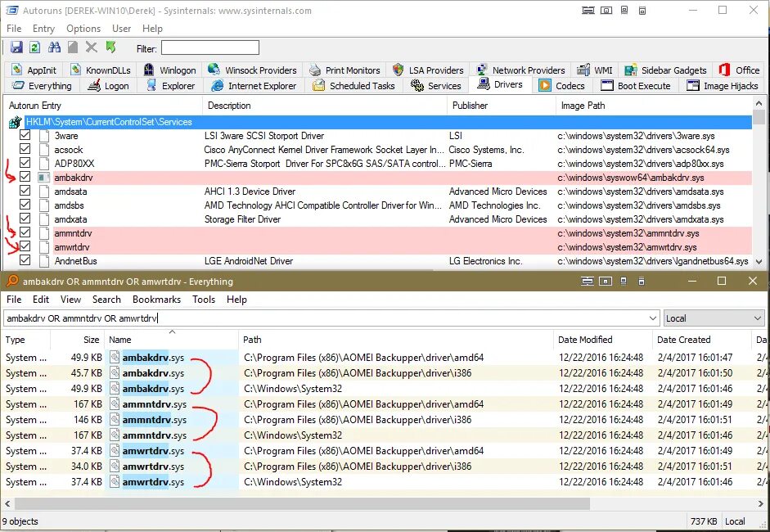
Task: Switch to the Everything tab in Autoruns
Action: 43,85
